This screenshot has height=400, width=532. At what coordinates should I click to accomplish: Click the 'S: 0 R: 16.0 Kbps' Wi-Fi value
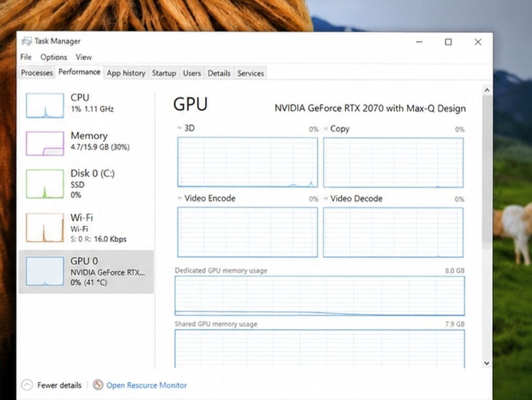point(98,239)
